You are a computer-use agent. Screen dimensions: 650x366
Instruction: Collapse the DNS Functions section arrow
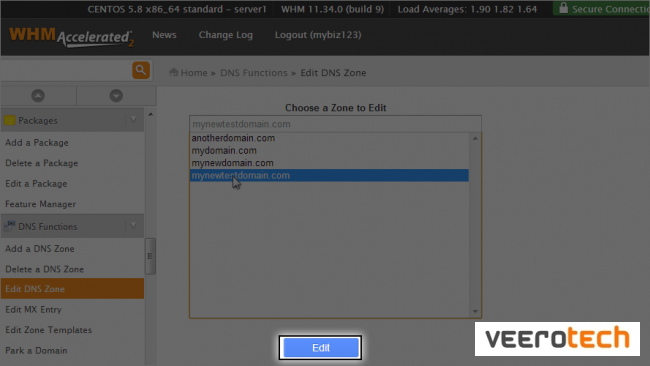click(133, 226)
